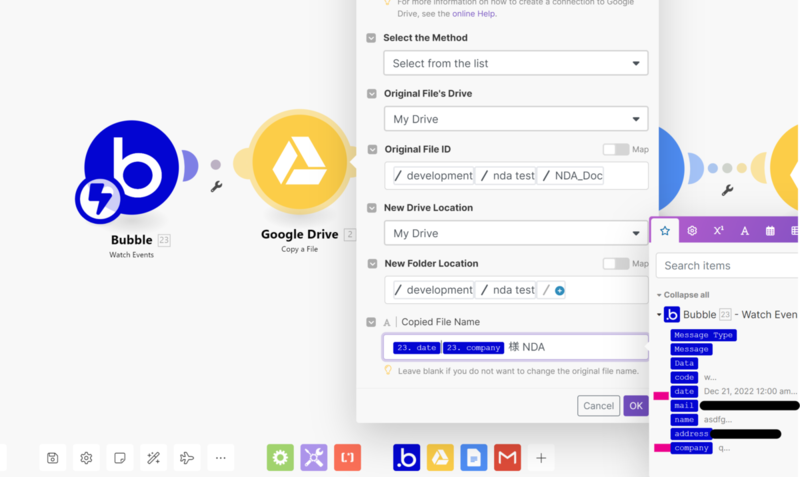800x477 pixels.
Task: Insert the date variable from Bubble
Action: tap(684, 391)
